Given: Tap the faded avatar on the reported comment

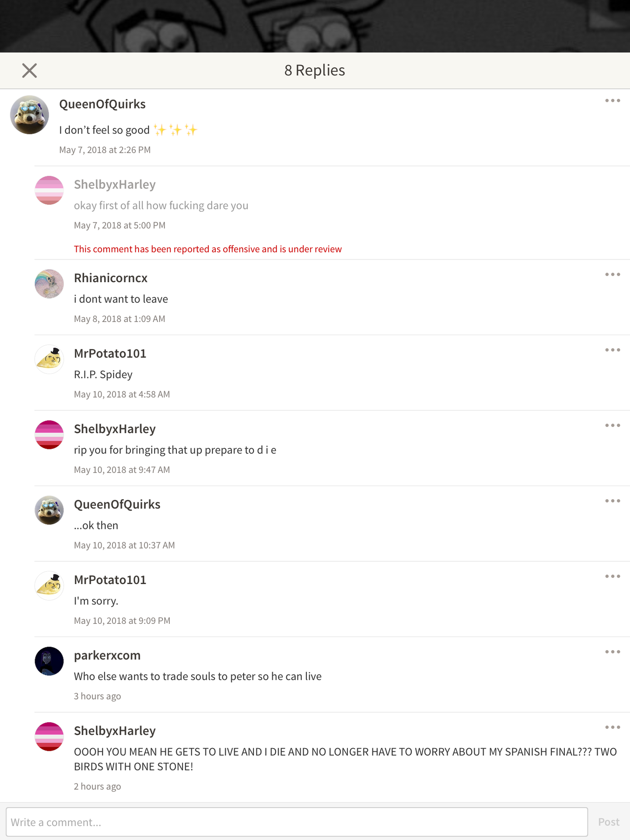Looking at the screenshot, I should 49,190.
